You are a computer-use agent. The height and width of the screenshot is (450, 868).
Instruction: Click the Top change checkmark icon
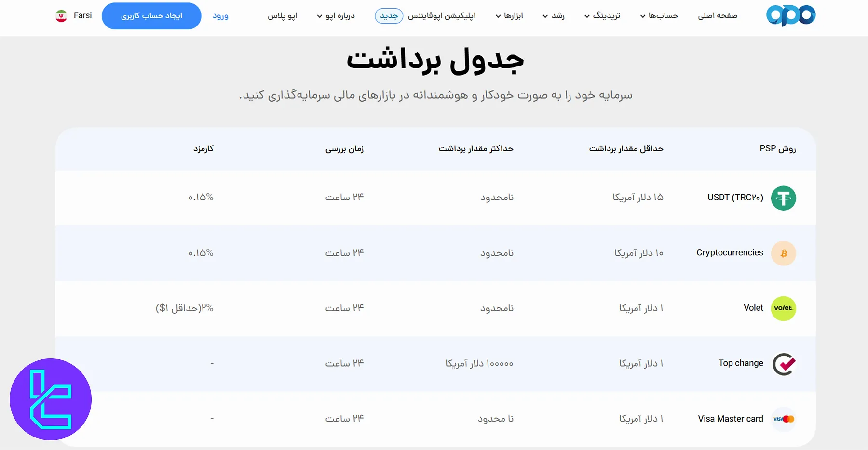783,364
